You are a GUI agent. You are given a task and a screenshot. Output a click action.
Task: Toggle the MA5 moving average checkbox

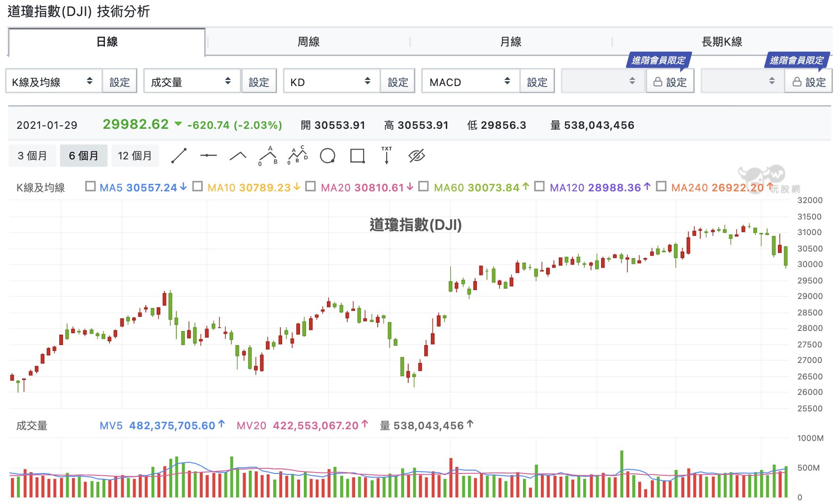tap(90, 187)
